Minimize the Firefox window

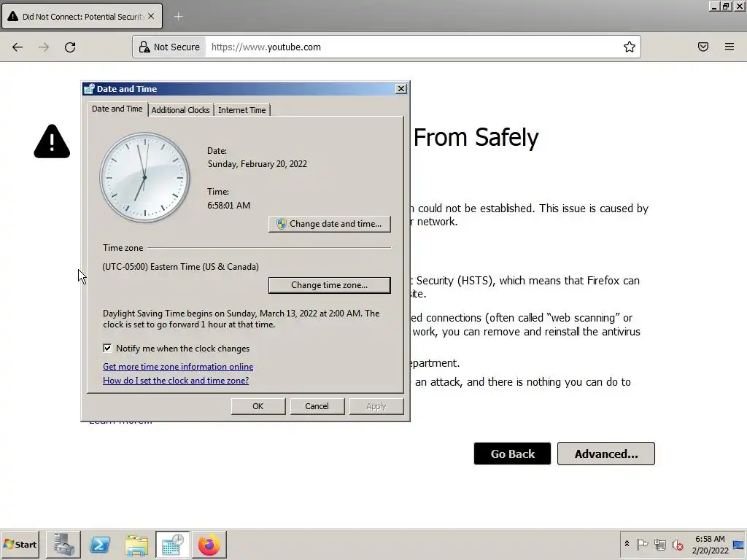pos(713,6)
